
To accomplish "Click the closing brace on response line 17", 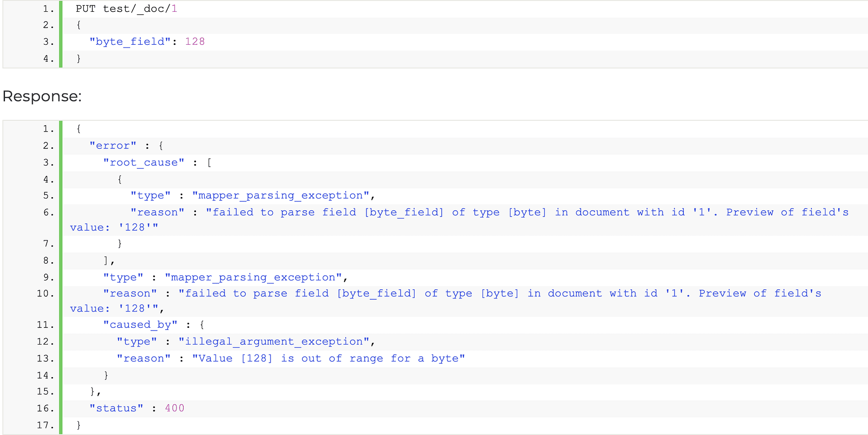I will point(78,425).
